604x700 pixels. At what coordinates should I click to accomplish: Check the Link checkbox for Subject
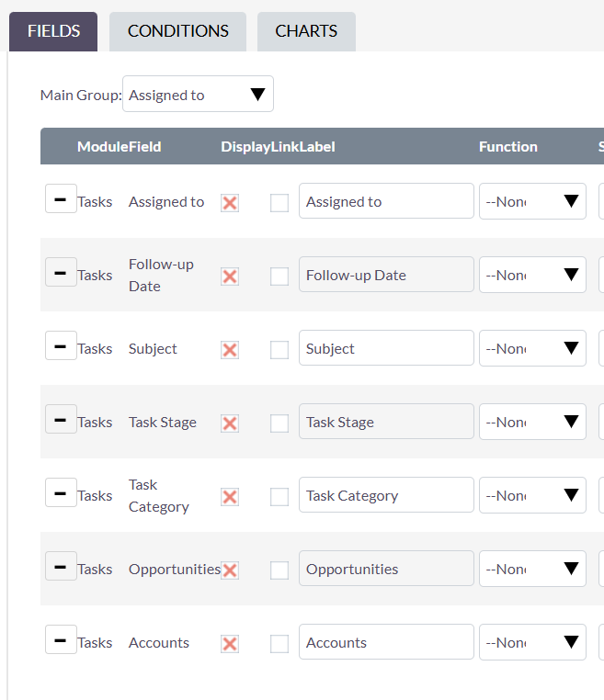coord(279,350)
